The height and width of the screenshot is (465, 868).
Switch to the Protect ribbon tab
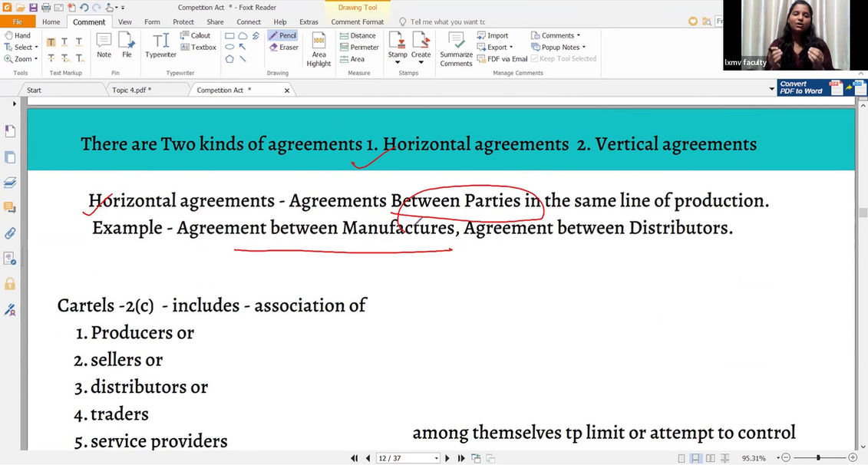point(183,21)
